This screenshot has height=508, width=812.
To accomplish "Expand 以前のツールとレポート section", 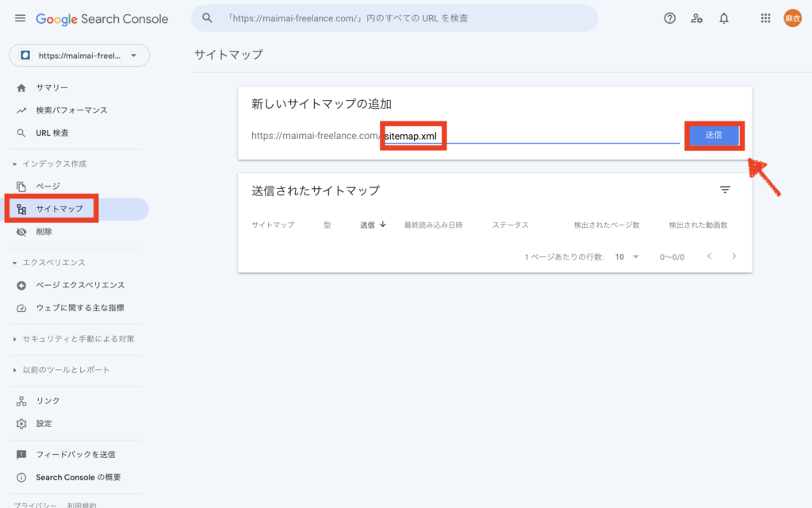I will [61, 370].
